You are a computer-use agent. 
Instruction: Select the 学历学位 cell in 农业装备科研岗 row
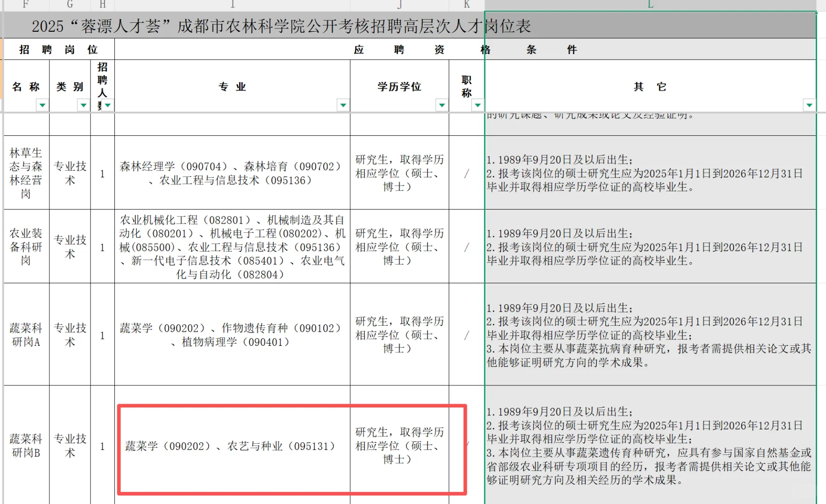coord(400,246)
